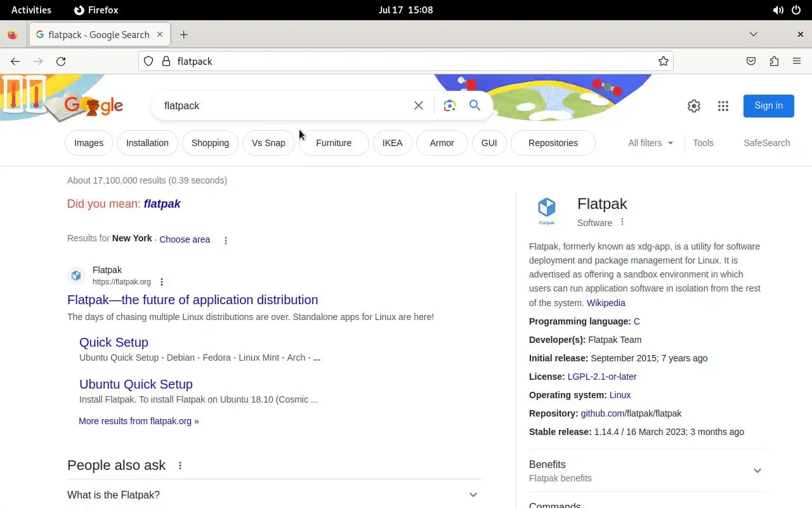
Task: Select the Vs Snap filter chip
Action: tap(268, 143)
